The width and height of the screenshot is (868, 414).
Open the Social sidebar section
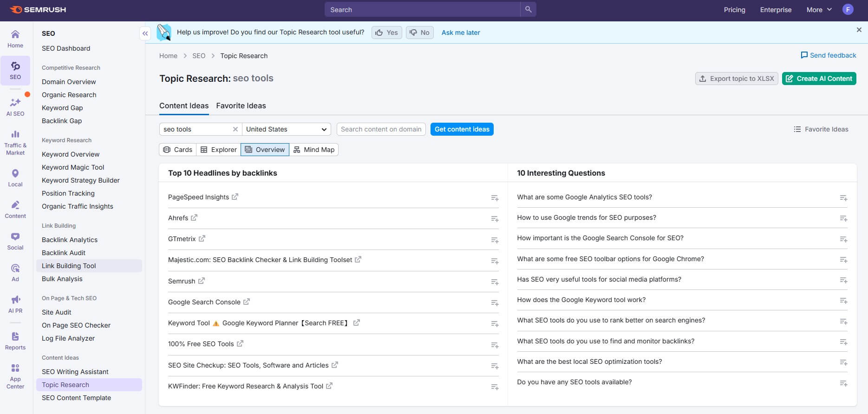[x=15, y=241]
